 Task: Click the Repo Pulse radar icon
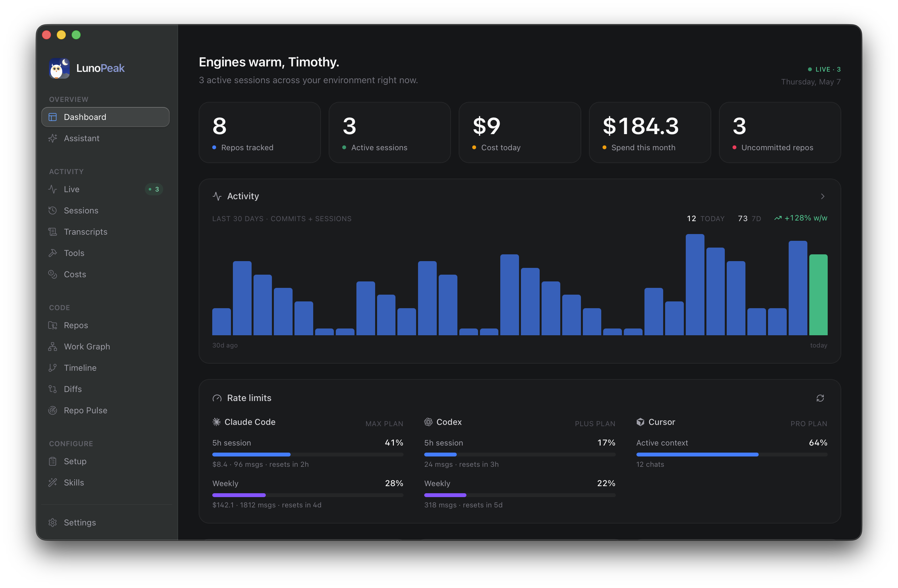[53, 410]
